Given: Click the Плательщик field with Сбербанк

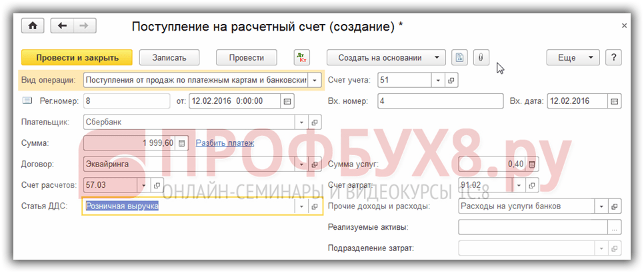Looking at the screenshot, I should (x=189, y=122).
